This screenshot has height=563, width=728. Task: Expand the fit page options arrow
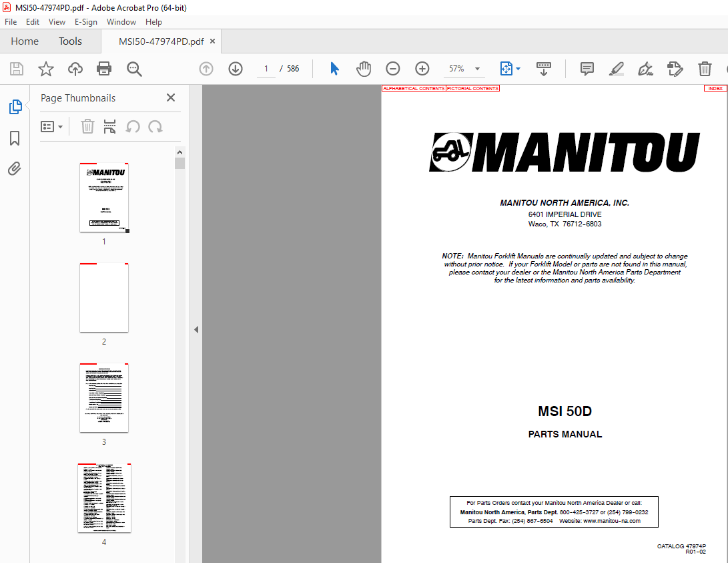(x=518, y=69)
